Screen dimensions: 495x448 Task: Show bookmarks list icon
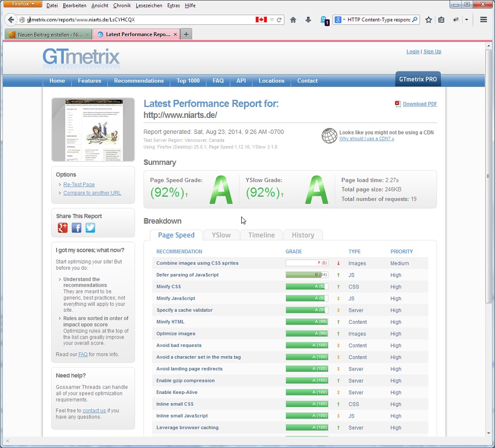coord(441,20)
